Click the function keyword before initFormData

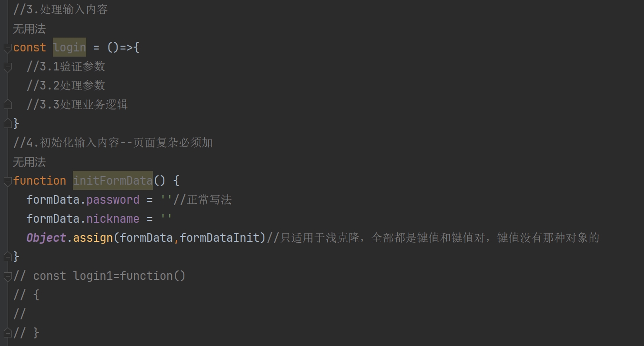(x=40, y=181)
